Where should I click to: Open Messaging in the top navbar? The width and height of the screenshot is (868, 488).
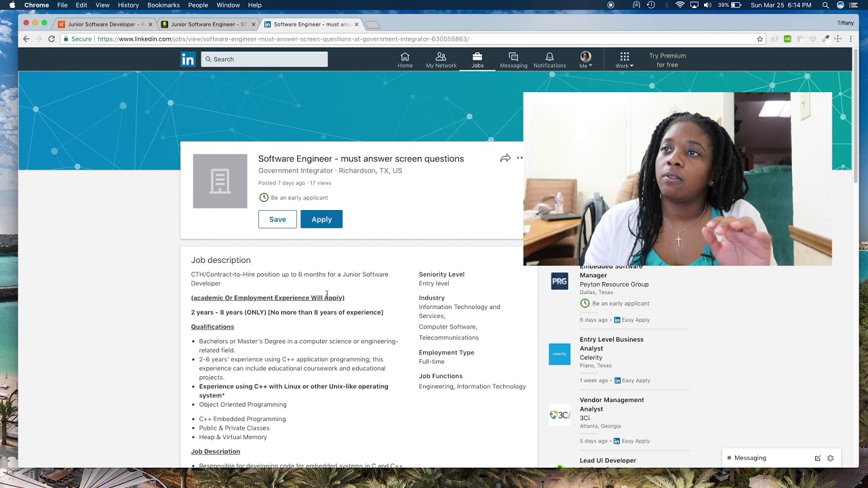point(513,60)
